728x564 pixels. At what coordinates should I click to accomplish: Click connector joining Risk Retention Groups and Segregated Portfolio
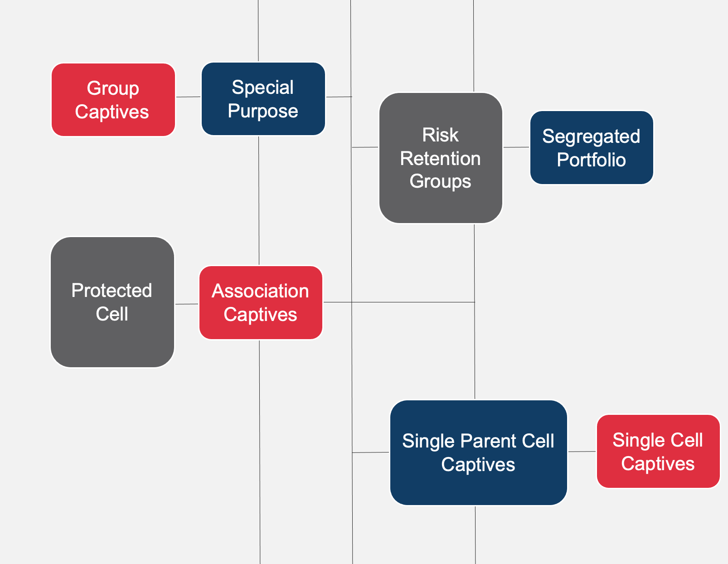click(516, 147)
